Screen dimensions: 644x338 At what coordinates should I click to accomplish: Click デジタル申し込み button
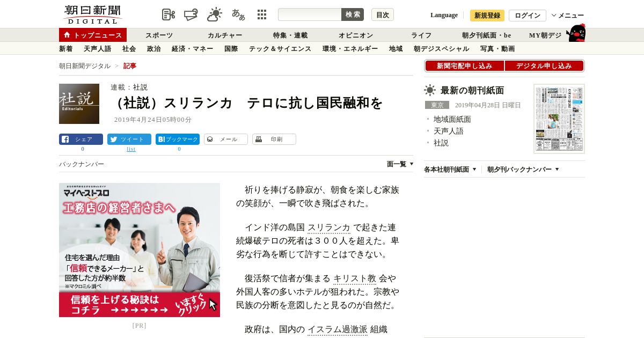point(544,66)
